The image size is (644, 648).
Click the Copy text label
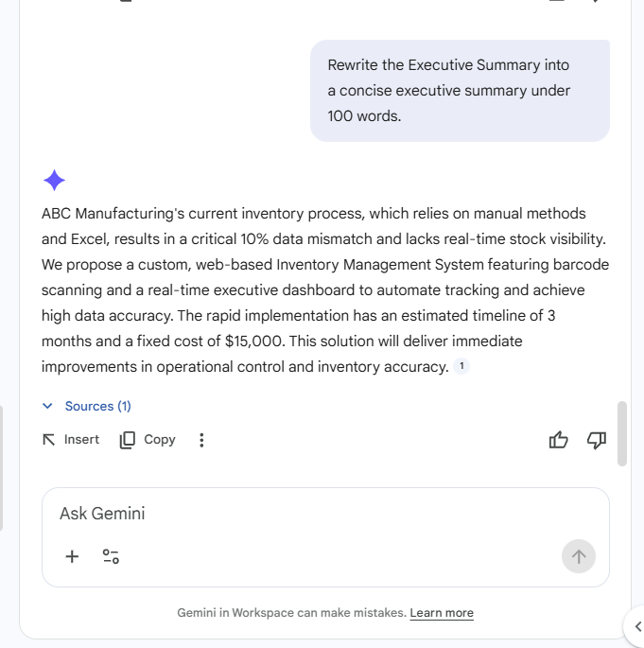160,440
